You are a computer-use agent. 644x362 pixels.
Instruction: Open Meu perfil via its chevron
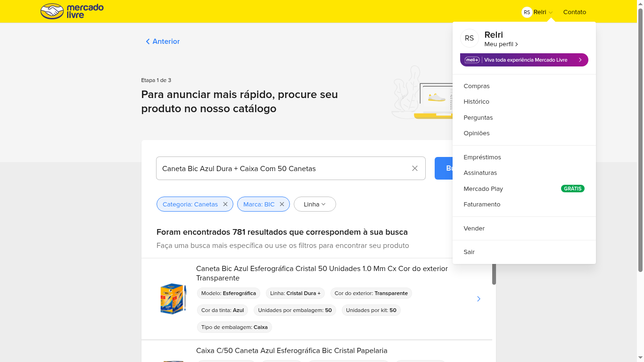(517, 44)
